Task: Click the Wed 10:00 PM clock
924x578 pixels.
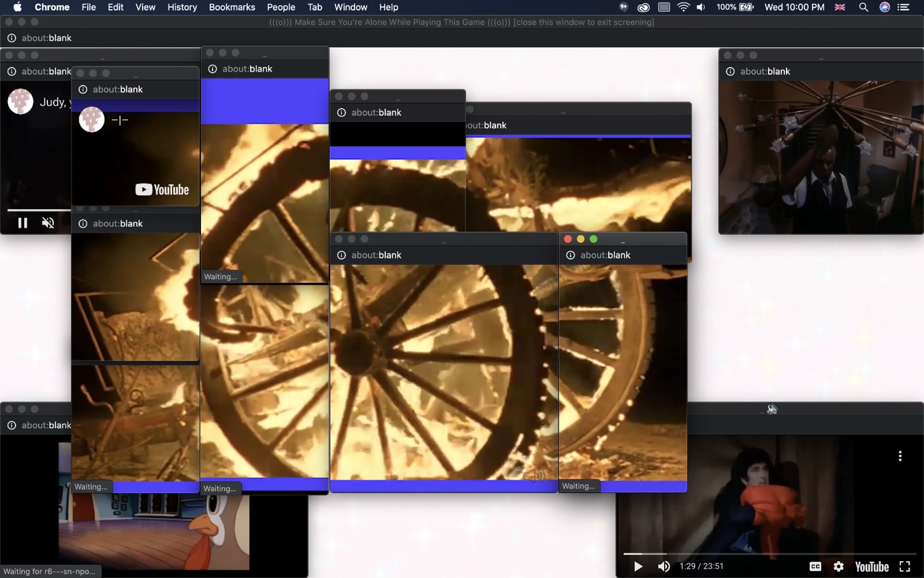Action: [x=794, y=7]
